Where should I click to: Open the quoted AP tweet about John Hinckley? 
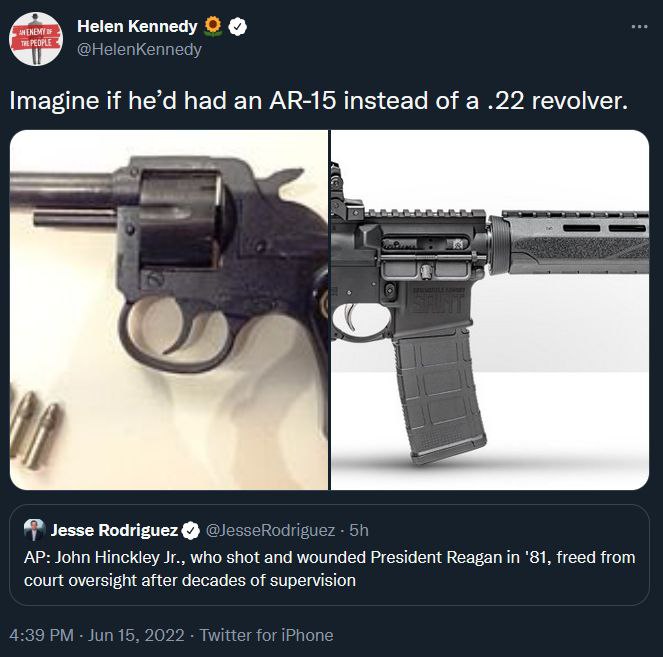pyautogui.click(x=329, y=555)
